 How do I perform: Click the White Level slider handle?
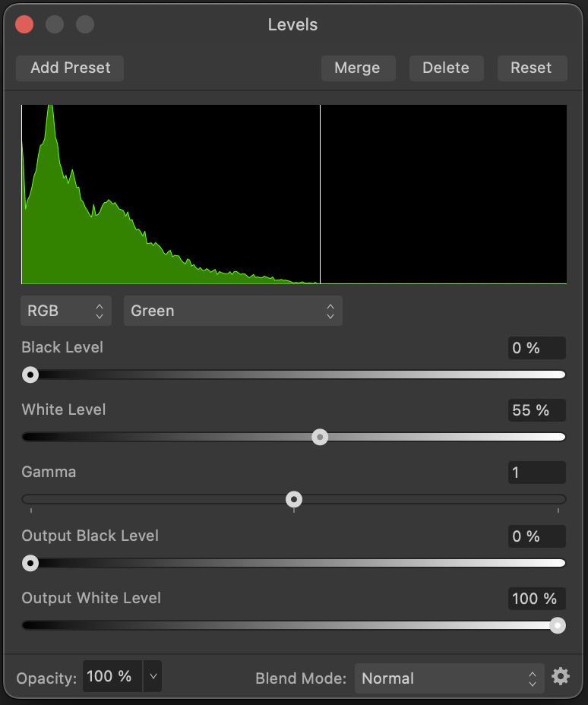point(320,437)
